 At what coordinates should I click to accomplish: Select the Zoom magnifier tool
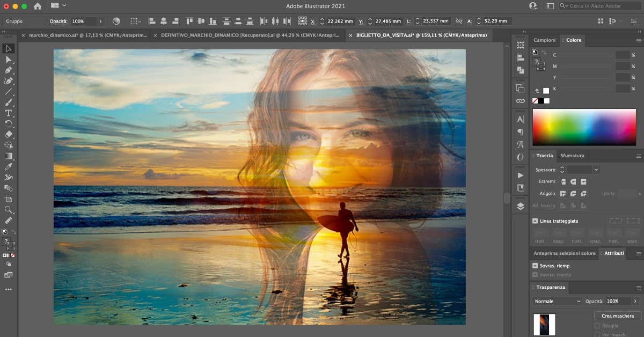pyautogui.click(x=9, y=210)
